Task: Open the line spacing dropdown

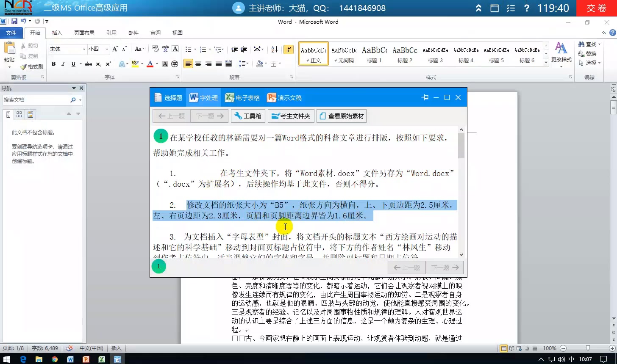Action: pos(244,64)
